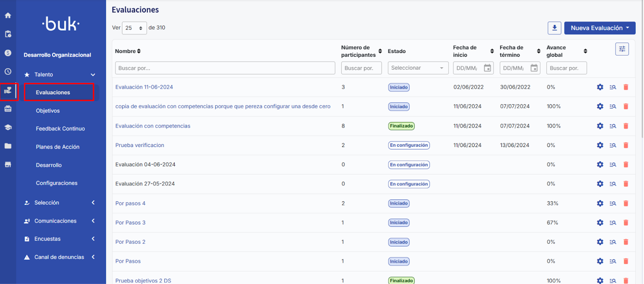Viewport: 644px width, 284px height.
Task: Open the Por Pasos 3 evaluation link
Action: click(130, 223)
